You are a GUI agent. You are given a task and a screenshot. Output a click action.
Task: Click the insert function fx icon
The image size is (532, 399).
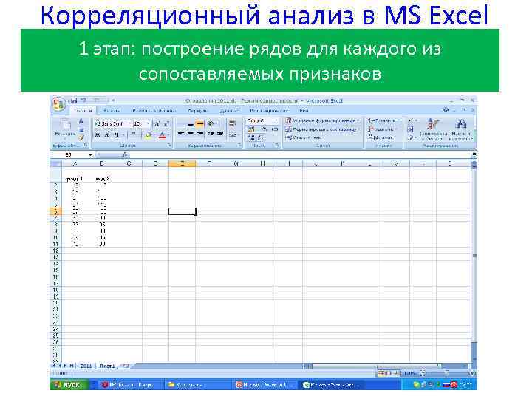(x=125, y=155)
